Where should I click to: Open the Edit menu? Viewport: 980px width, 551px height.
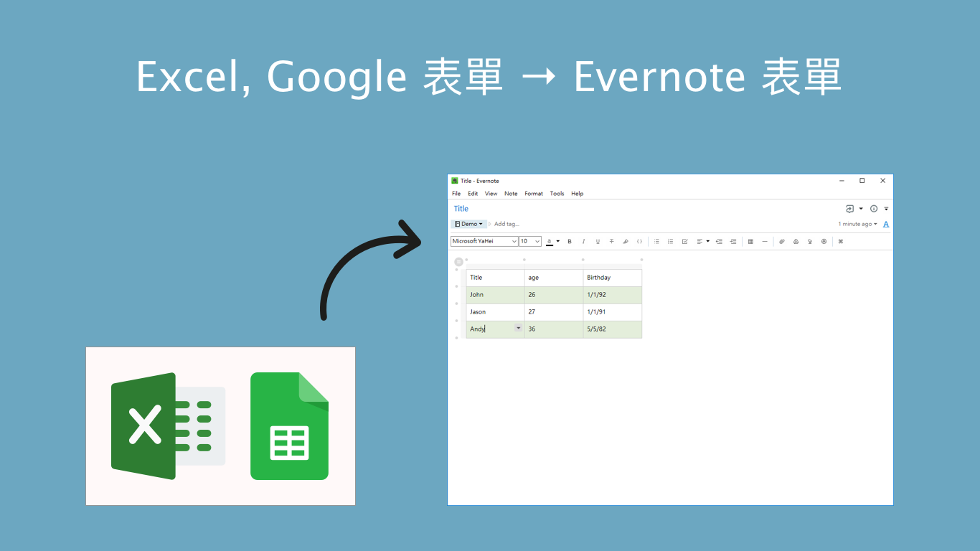(x=473, y=194)
